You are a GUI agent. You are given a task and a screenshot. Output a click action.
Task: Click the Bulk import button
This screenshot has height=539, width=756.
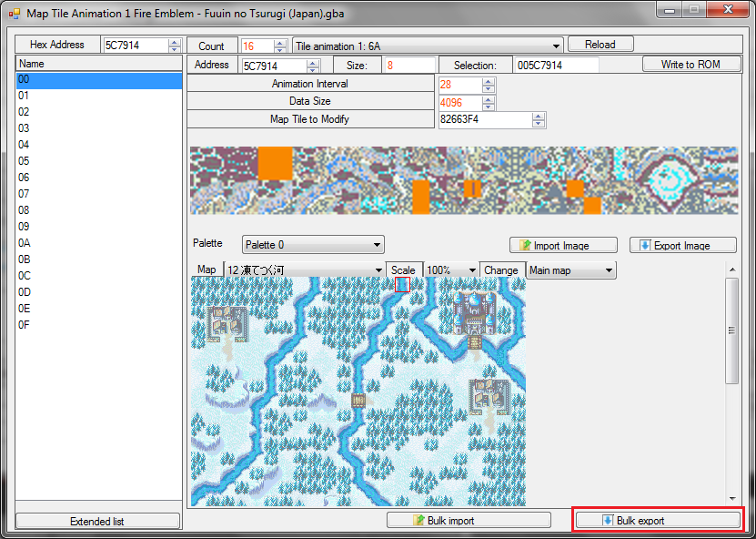click(469, 520)
